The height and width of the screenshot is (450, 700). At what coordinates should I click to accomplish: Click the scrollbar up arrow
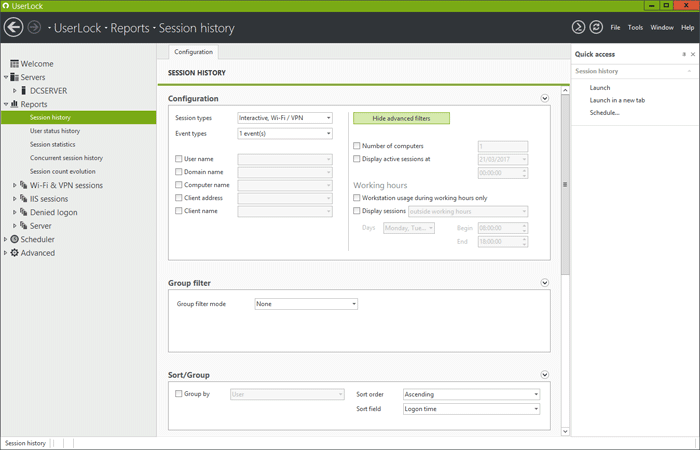[x=565, y=90]
